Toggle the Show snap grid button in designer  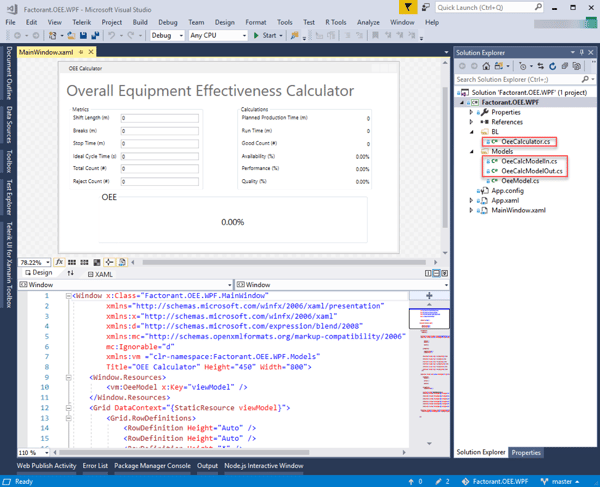tap(72, 262)
